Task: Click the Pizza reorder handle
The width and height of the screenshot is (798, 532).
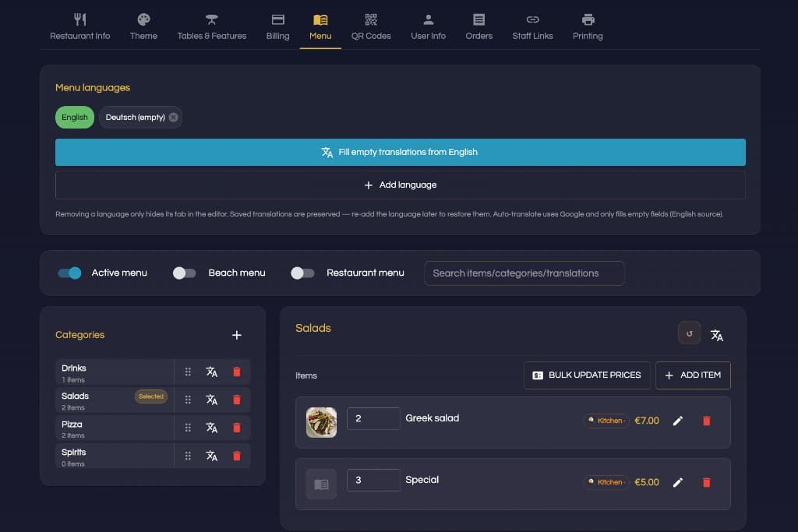Action: [188, 428]
